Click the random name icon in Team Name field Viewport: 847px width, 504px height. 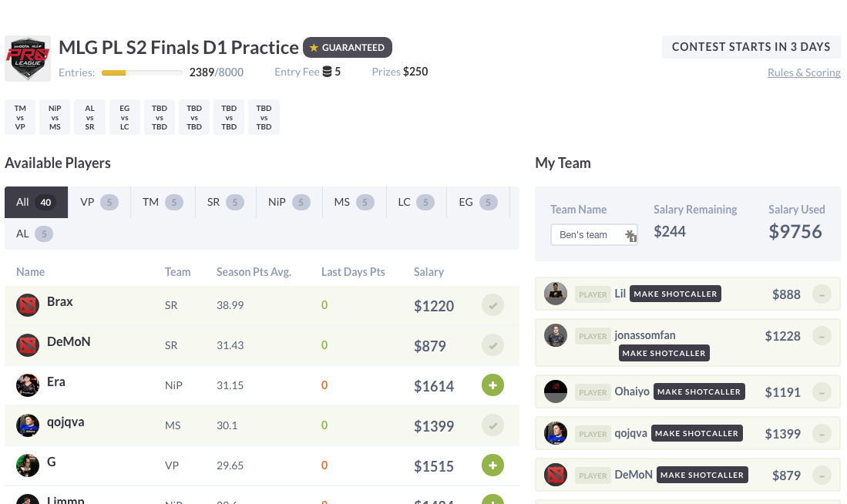pyautogui.click(x=630, y=235)
